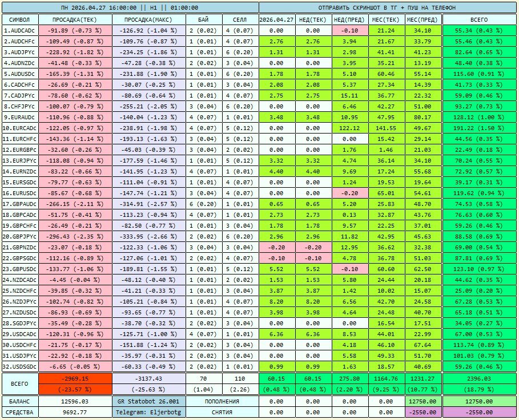This screenshot has width=519, height=420.
Task: Click the GR Statobot 26.001 label
Action: pyautogui.click(x=148, y=402)
